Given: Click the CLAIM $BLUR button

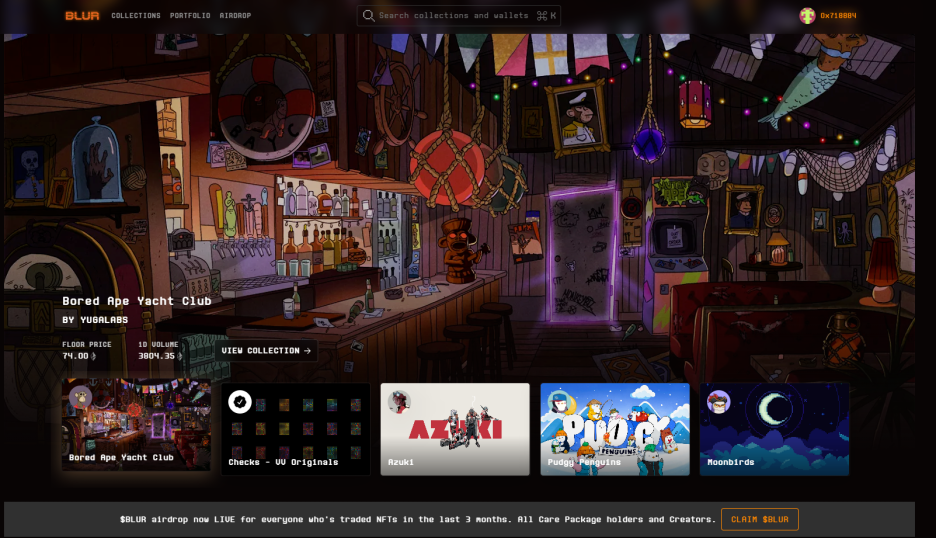Looking at the screenshot, I should coord(760,519).
